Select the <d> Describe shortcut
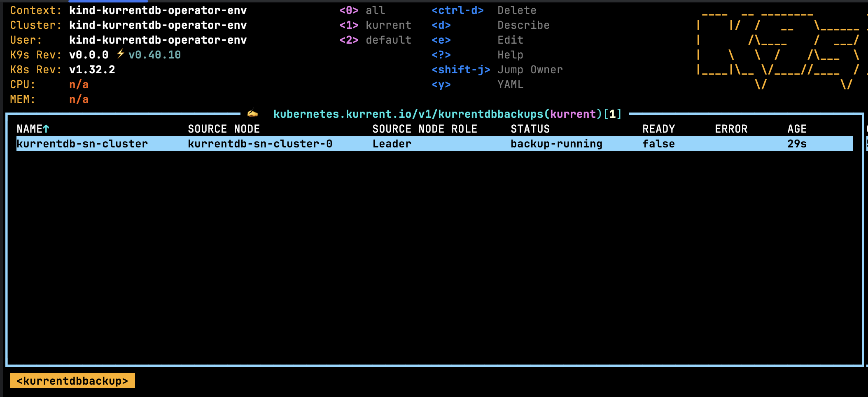 [442, 25]
